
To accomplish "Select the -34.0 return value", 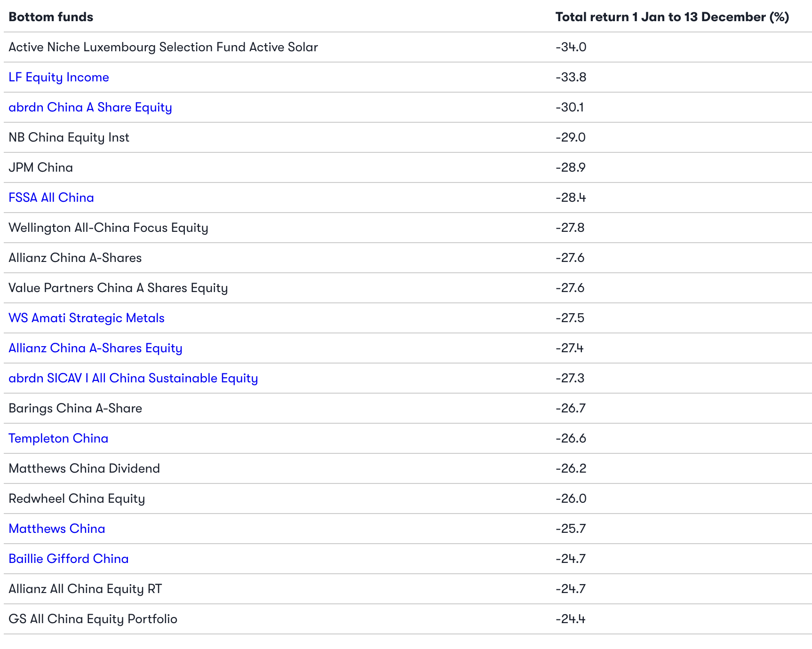I will point(571,47).
